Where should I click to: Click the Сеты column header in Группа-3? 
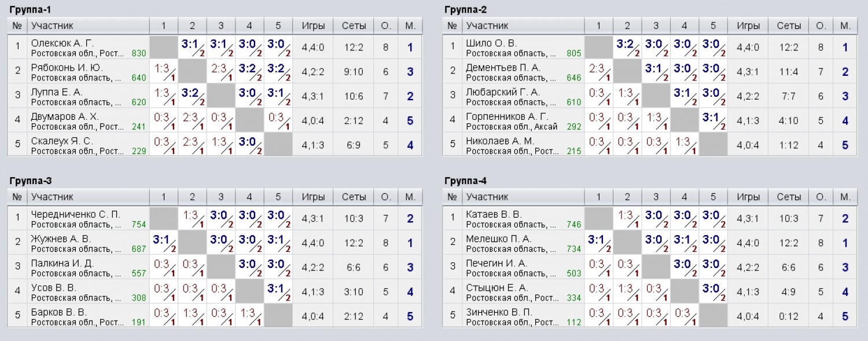354,197
